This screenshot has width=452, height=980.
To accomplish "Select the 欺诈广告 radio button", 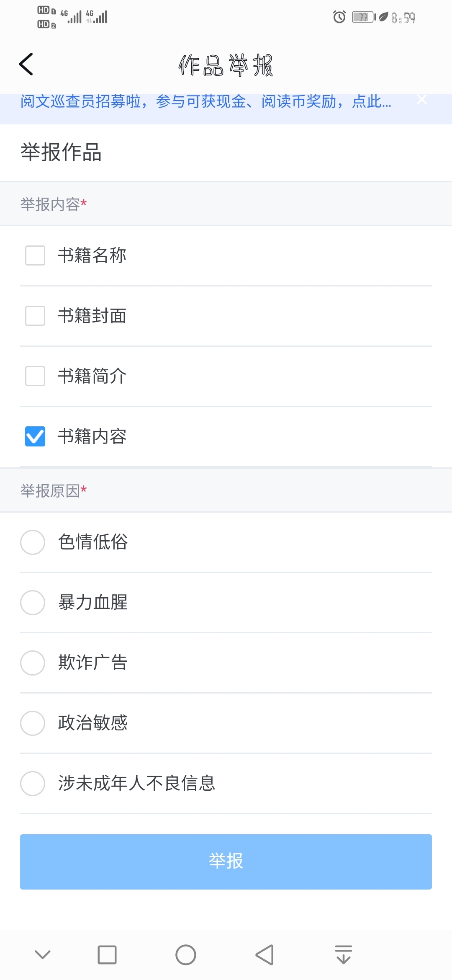I will [33, 663].
